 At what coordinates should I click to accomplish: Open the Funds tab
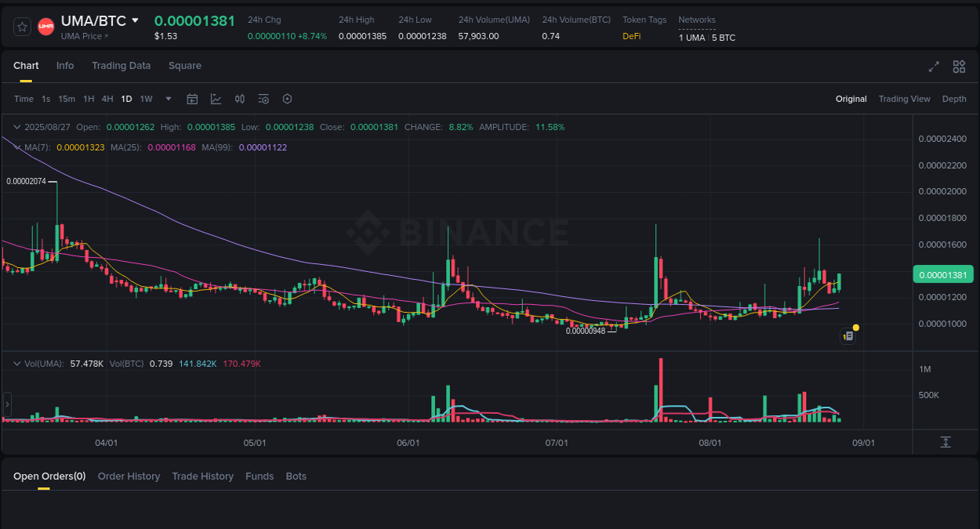(260, 476)
